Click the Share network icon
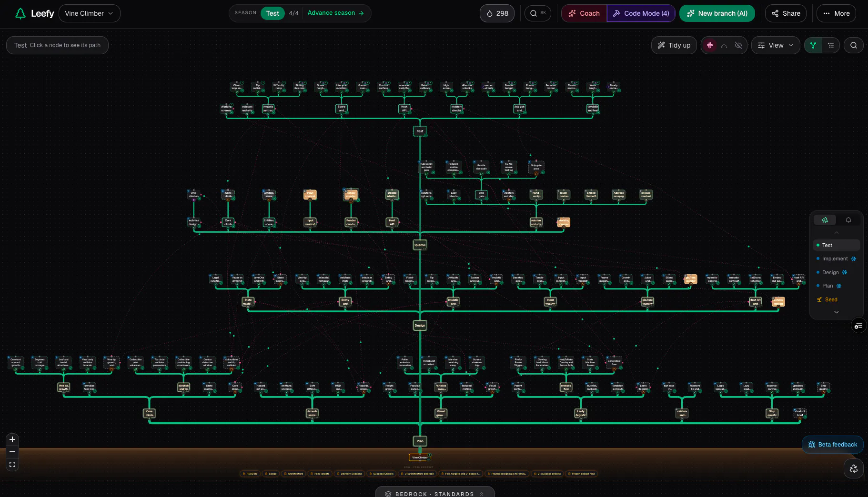The height and width of the screenshot is (497, 868). click(x=775, y=13)
